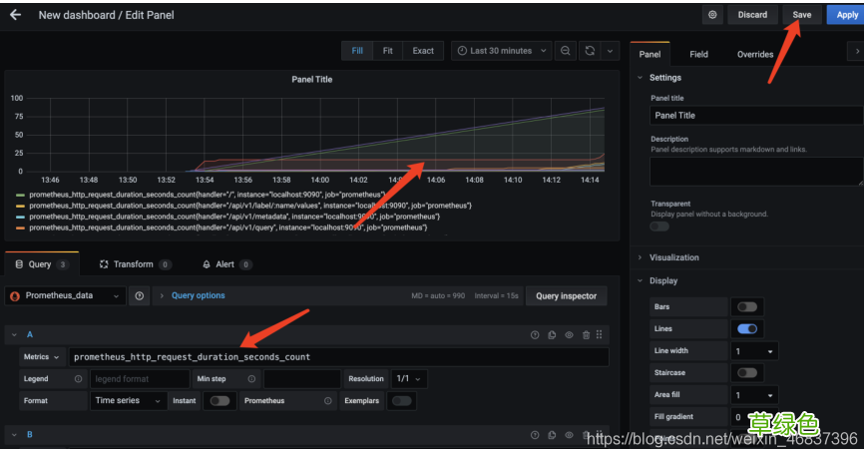Disable the Lines display switch

(746, 329)
